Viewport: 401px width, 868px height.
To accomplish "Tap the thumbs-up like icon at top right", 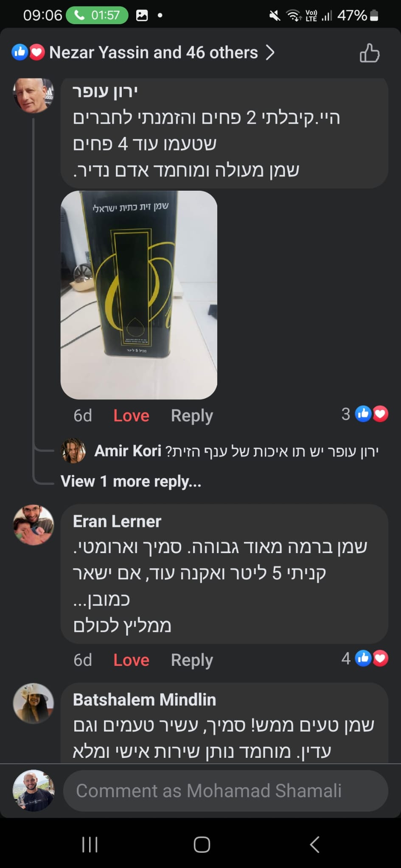I will (x=369, y=53).
